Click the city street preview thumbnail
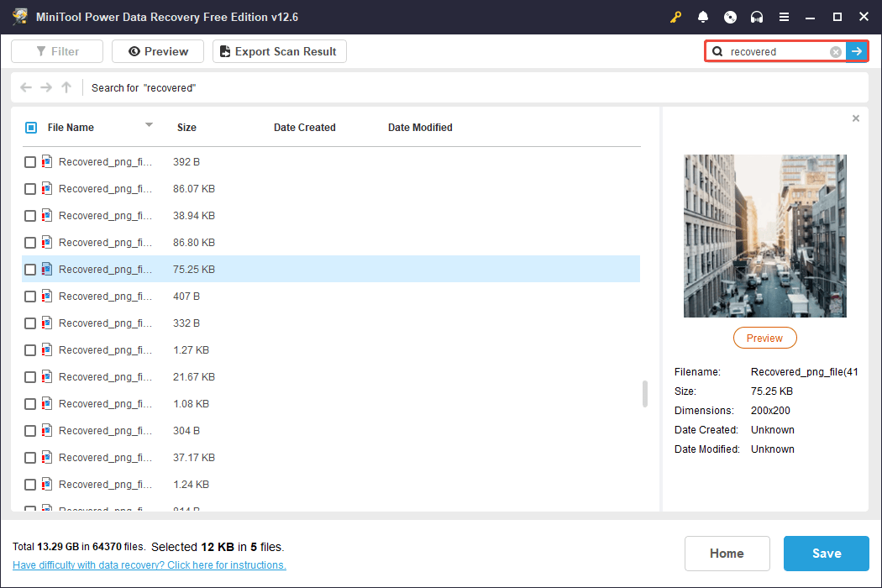Screen dimensions: 882x588 (764, 236)
